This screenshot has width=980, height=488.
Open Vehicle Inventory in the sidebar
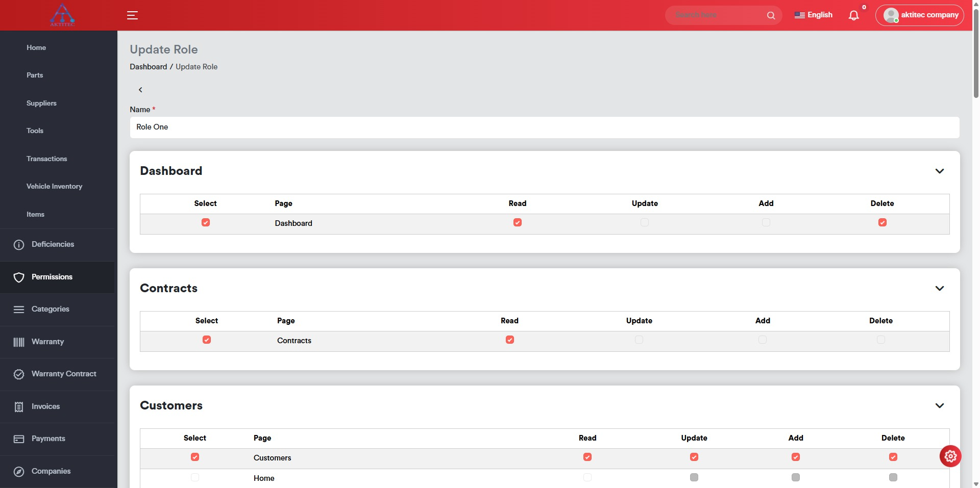[54, 186]
